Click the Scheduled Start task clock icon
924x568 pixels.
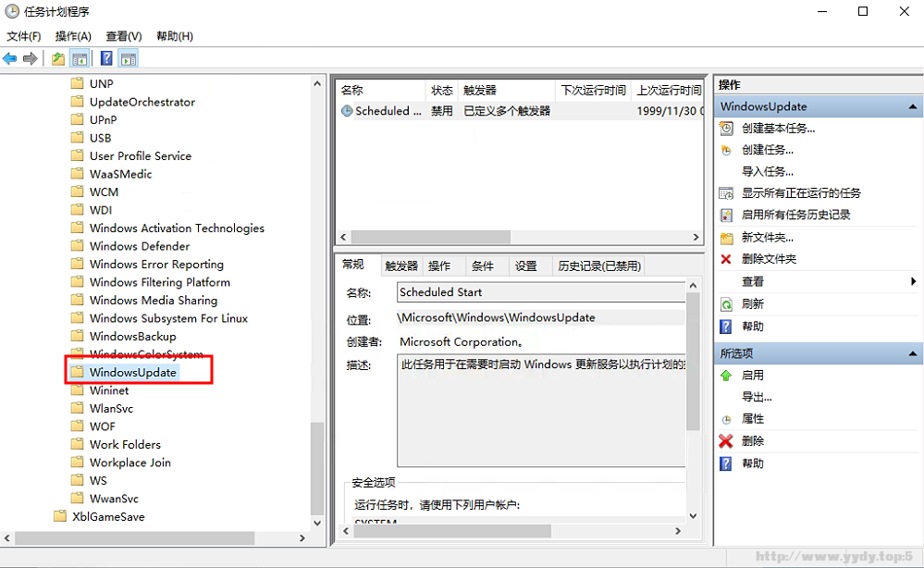point(347,111)
